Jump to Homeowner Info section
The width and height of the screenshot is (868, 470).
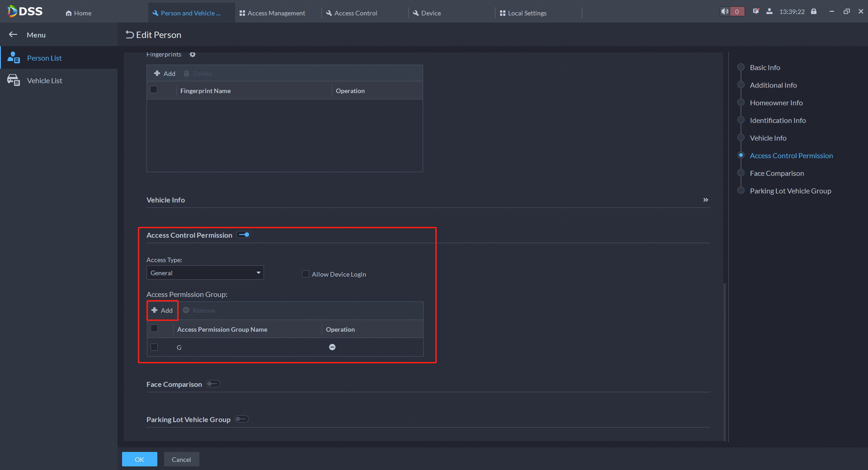(x=776, y=103)
